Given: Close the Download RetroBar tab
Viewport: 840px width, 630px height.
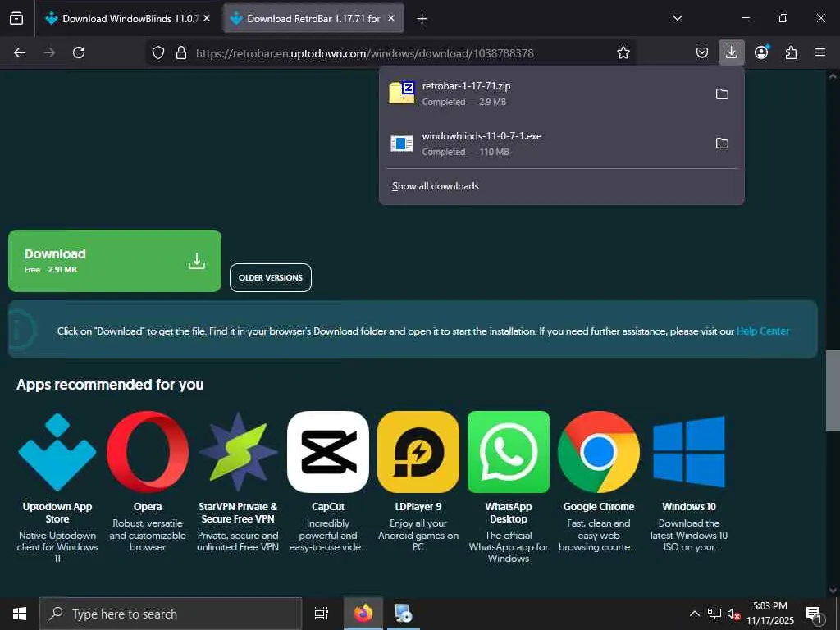Looking at the screenshot, I should tap(391, 18).
